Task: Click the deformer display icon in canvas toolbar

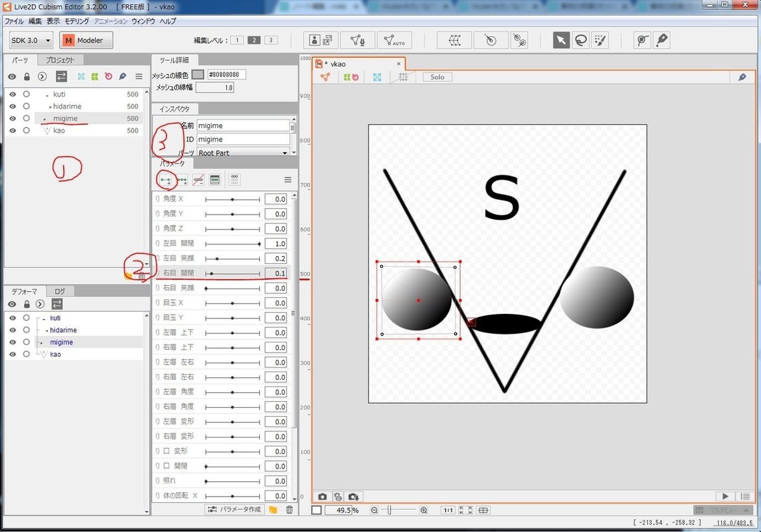Action: pos(351,77)
